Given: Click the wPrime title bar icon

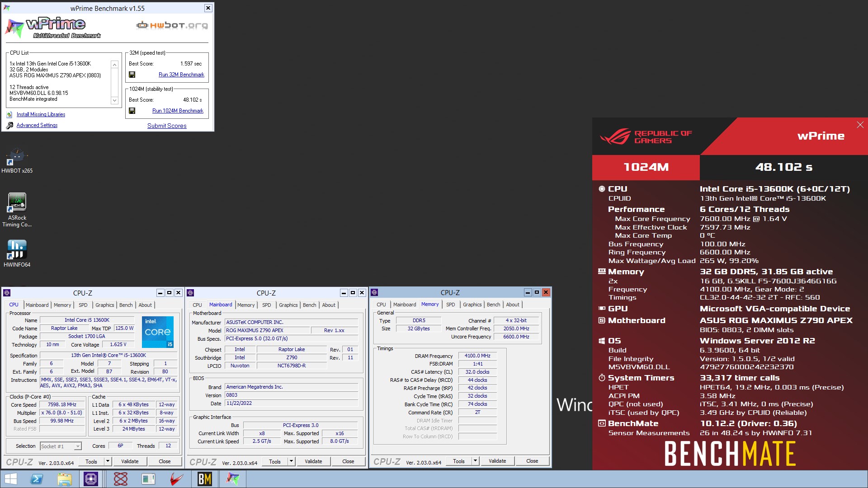Looking at the screenshot, I should pyautogui.click(x=7, y=8).
